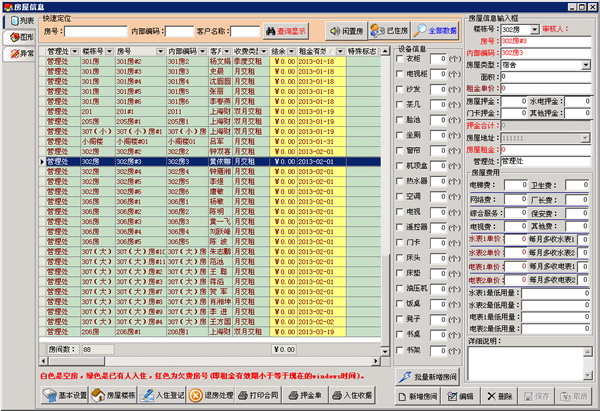Screen dimensions: 600x411
Task: Click 批量新增房间 lightning button
Action: (x=427, y=377)
